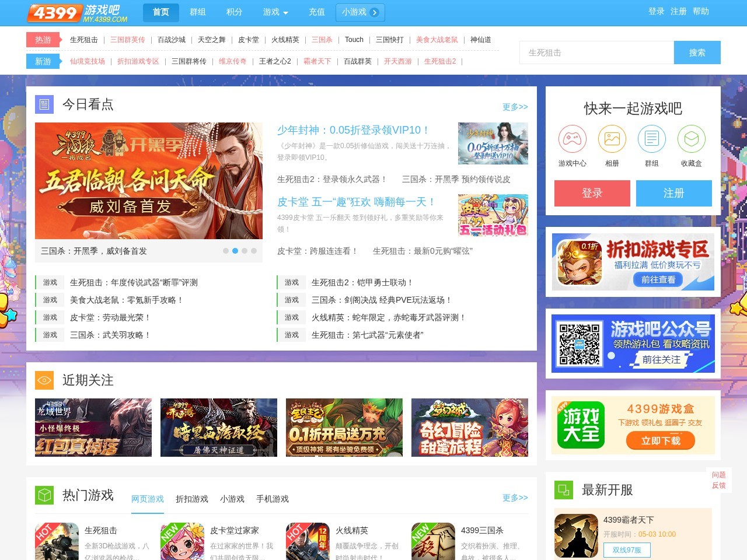The image size is (747, 560).
Task: Open the 皮卡堂过家家 game icon
Action: [182, 541]
